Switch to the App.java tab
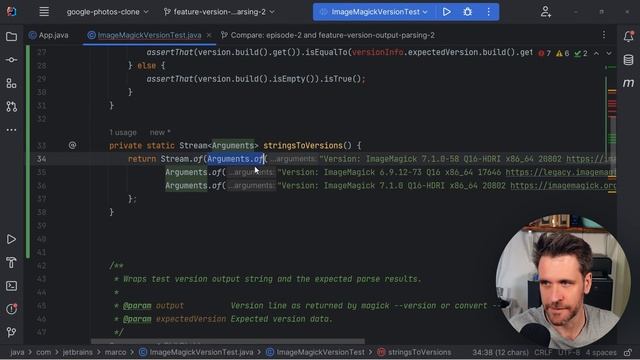The image size is (640, 360). tap(49, 35)
